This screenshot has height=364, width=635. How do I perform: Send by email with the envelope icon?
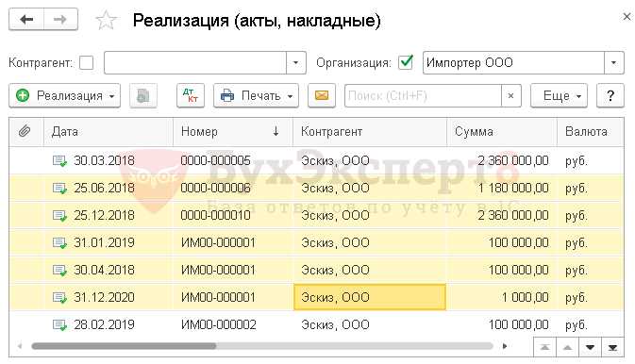[x=322, y=96]
